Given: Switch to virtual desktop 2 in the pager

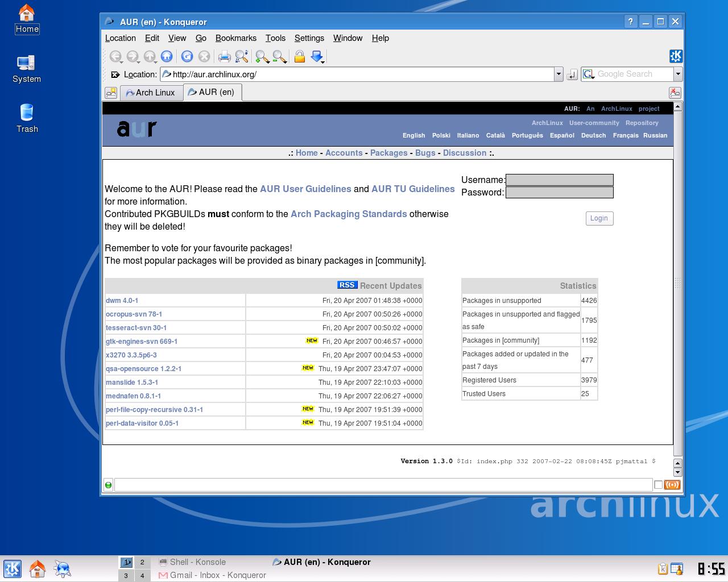Looking at the screenshot, I should pos(142,562).
